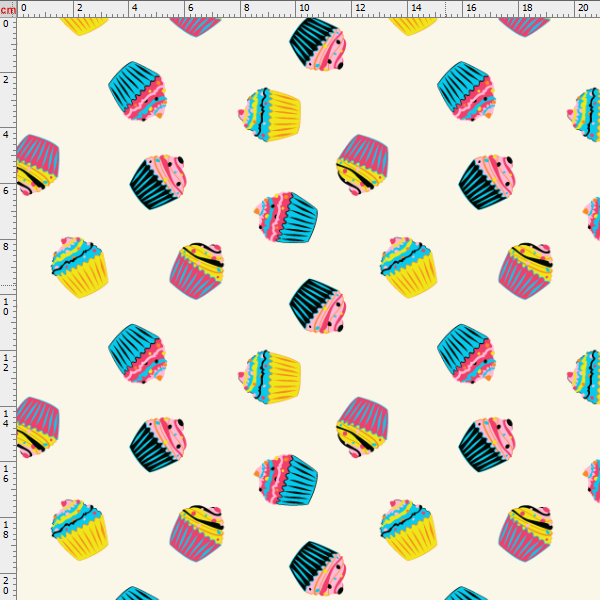600x600 pixels.
Task: Click the 6 mark on the vertical ruler
Action: (6, 191)
